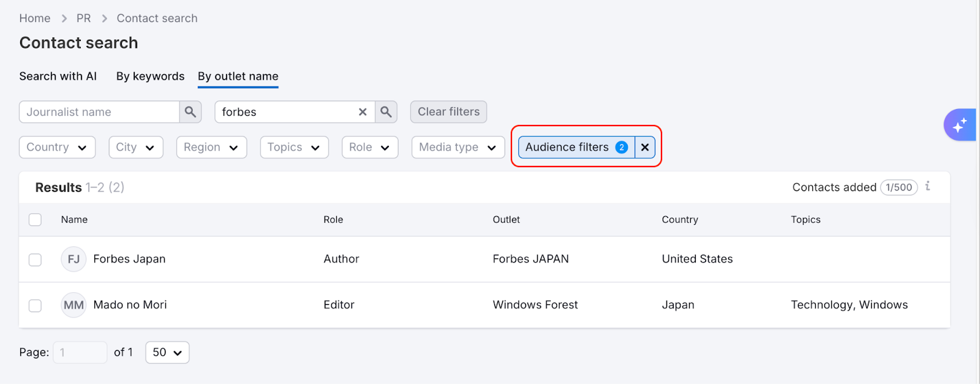Click the MM avatar for Mado no Mori
This screenshot has height=384, width=980.
(x=73, y=305)
